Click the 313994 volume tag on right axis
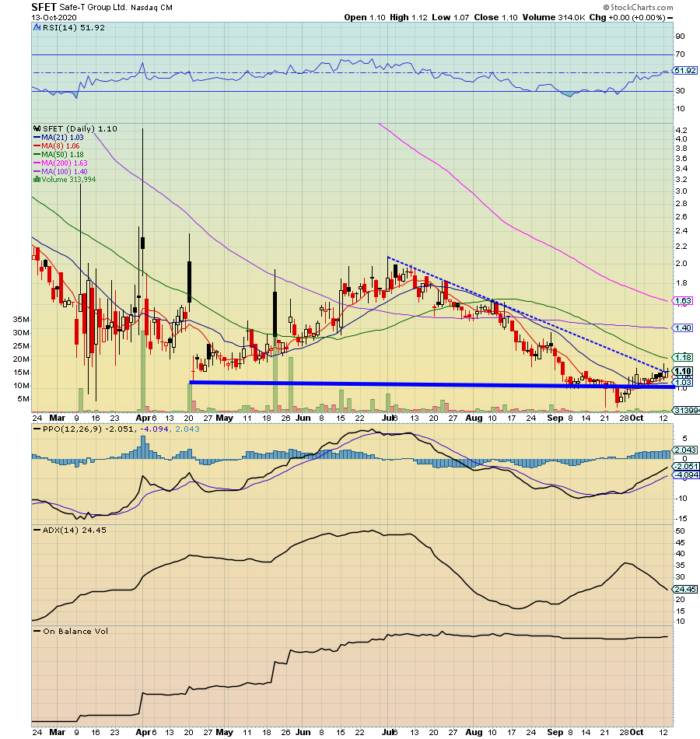 point(687,411)
